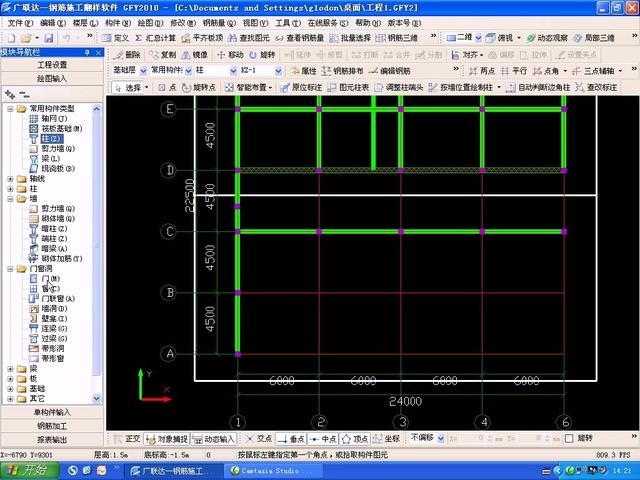Click the Windows 开始 Start button
The height and width of the screenshot is (480, 640).
pos(29,470)
